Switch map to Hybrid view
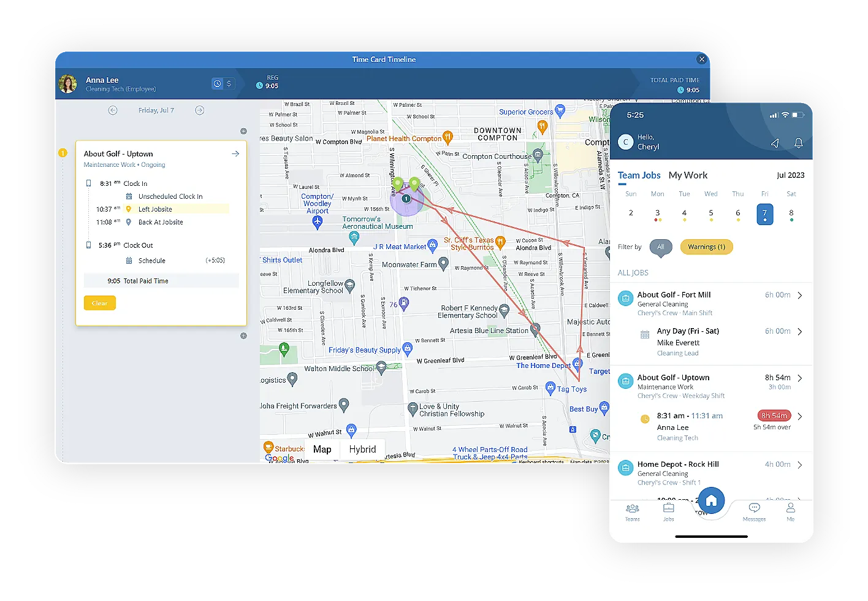Viewport: 868px width, 601px height. click(362, 450)
